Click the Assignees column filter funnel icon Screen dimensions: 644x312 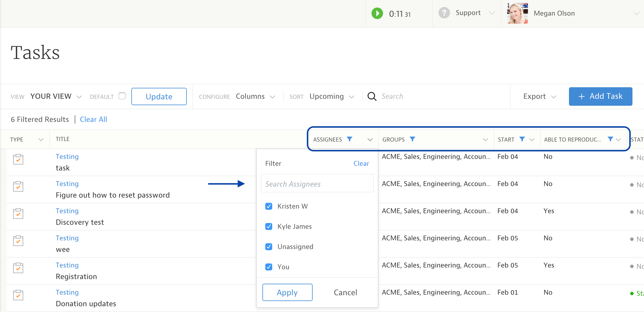[349, 139]
